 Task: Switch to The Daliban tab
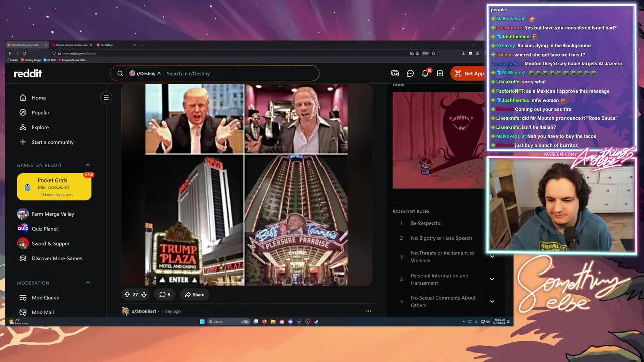(117, 45)
